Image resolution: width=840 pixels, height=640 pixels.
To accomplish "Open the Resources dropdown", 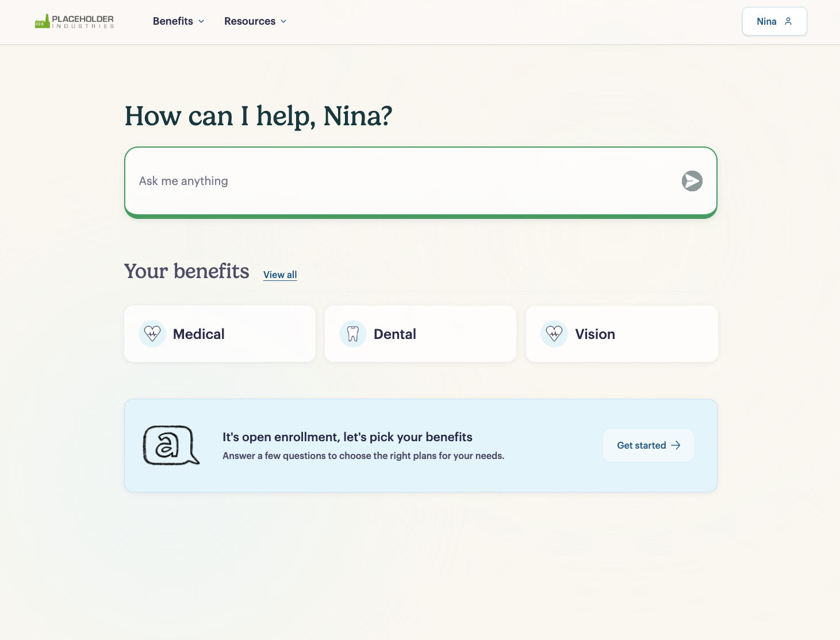I will click(255, 21).
